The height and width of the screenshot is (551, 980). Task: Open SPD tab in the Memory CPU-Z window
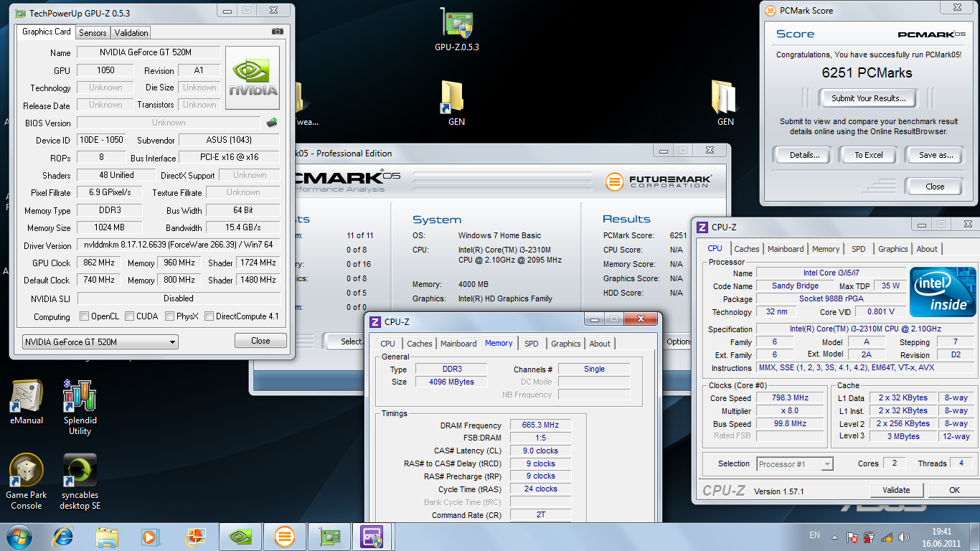(531, 344)
